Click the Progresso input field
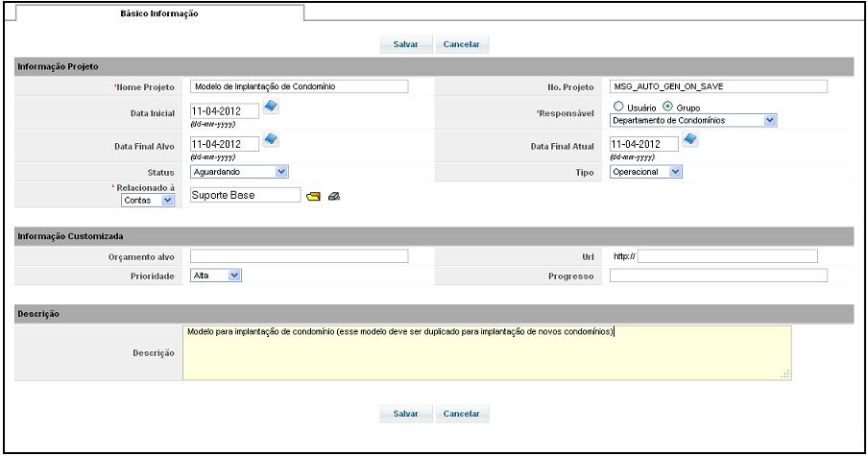 pyautogui.click(x=718, y=275)
